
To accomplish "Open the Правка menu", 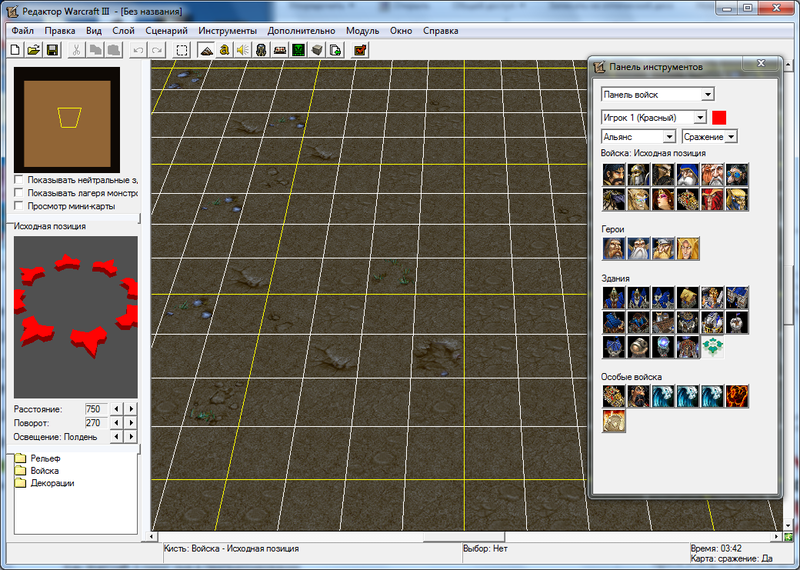I will pyautogui.click(x=60, y=31).
